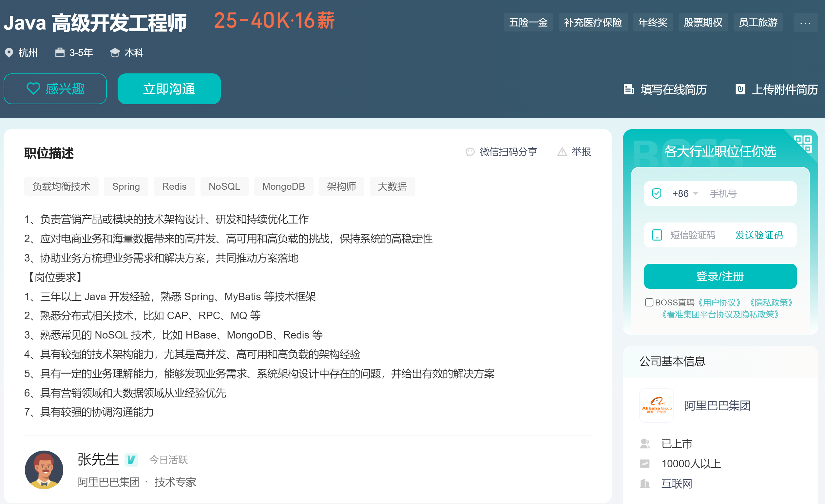Click the 手机号 input field
The image size is (825, 504).
(x=750, y=194)
